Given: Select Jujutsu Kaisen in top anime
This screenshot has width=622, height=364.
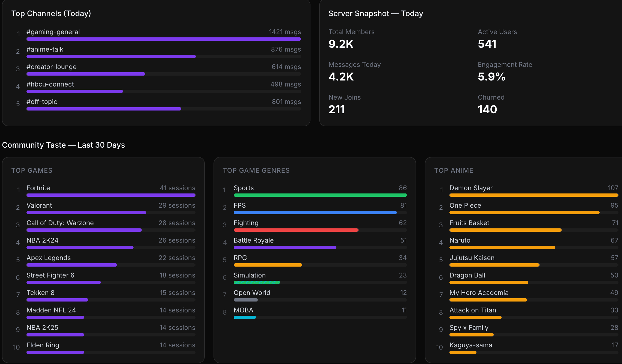Looking at the screenshot, I should pyautogui.click(x=472, y=258).
